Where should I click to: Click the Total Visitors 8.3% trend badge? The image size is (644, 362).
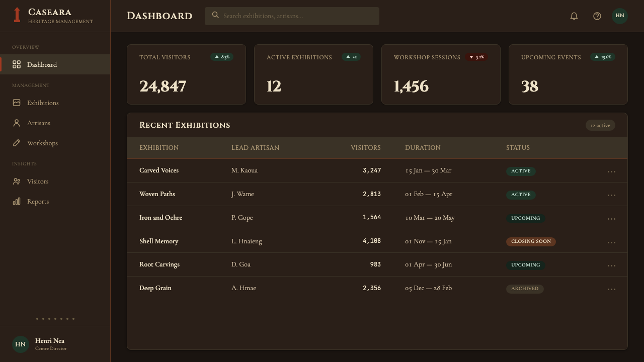coord(222,57)
